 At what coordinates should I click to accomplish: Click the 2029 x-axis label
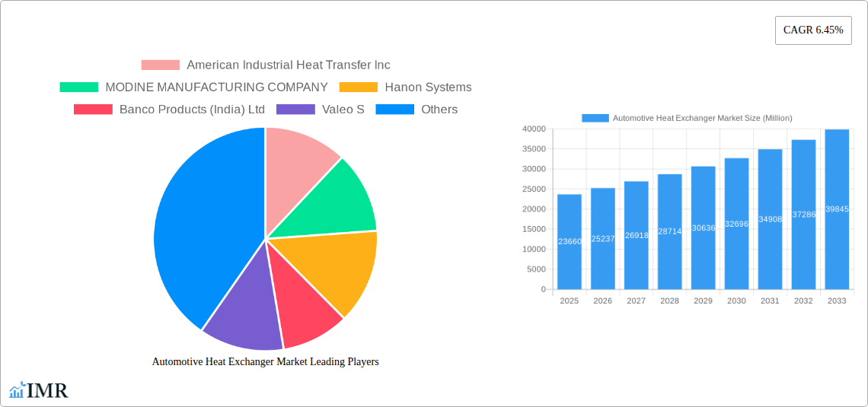(x=703, y=301)
